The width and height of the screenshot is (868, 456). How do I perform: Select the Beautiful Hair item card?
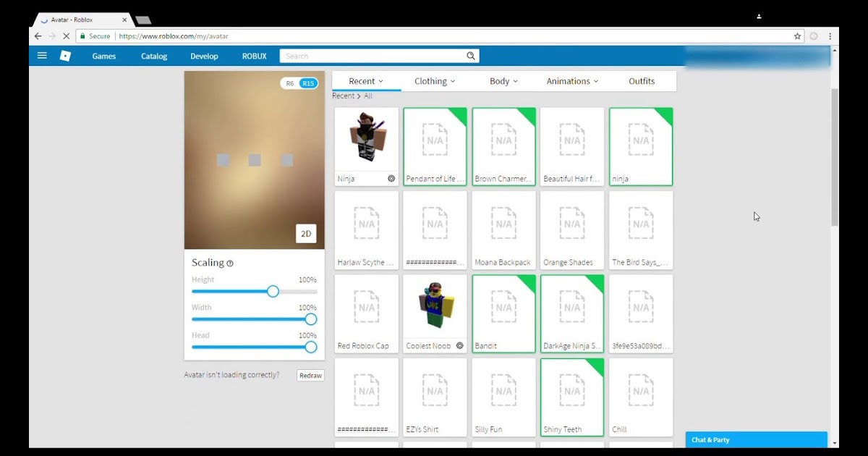pos(572,147)
